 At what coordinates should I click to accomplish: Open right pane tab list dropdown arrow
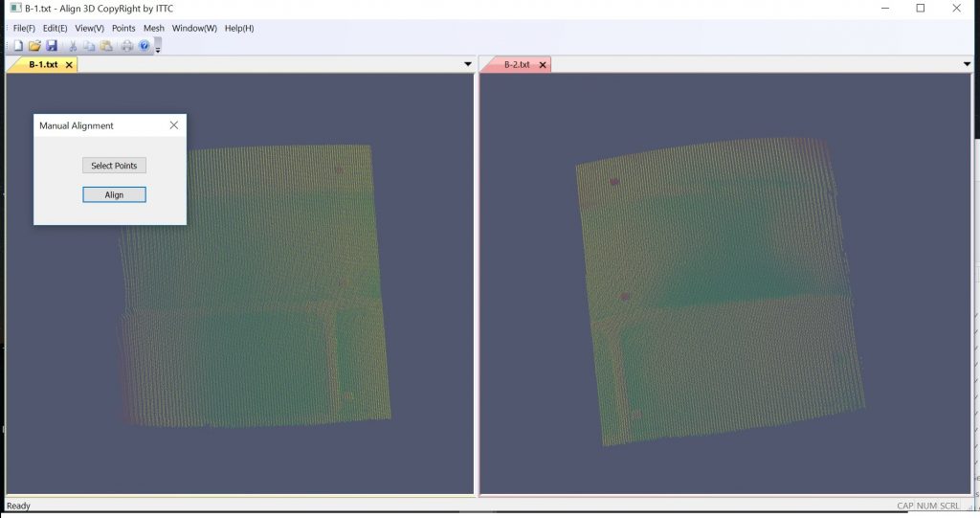coord(967,64)
